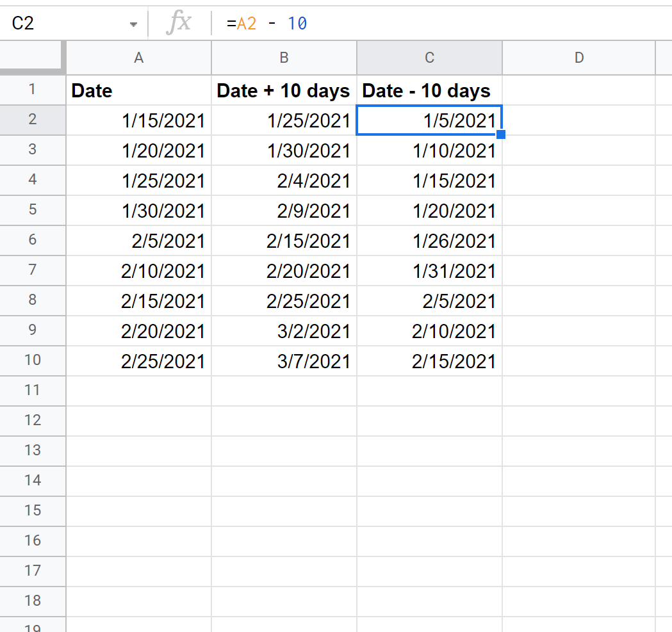
Task: Click the Name box showing C2
Action: tap(64, 24)
